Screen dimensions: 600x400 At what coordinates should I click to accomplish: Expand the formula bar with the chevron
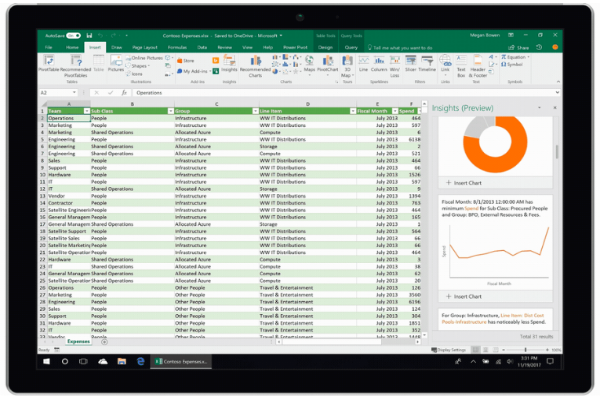click(557, 92)
